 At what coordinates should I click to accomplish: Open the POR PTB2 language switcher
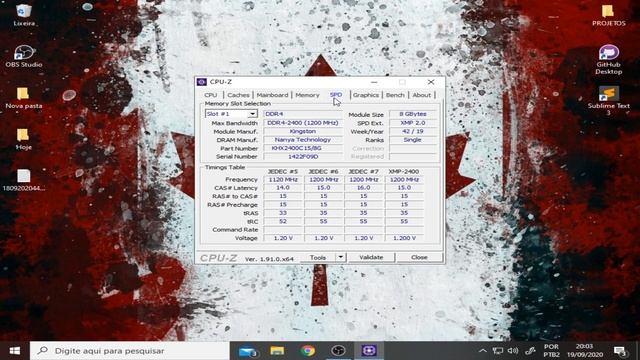pyautogui.click(x=551, y=351)
